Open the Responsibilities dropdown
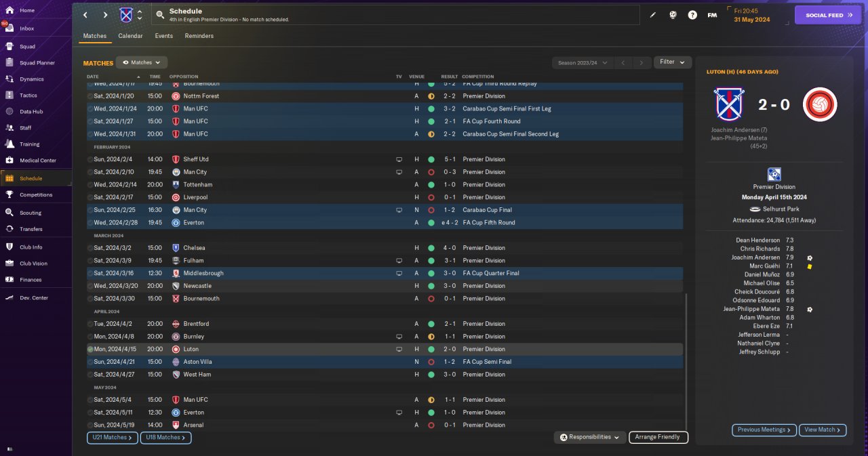 point(589,437)
